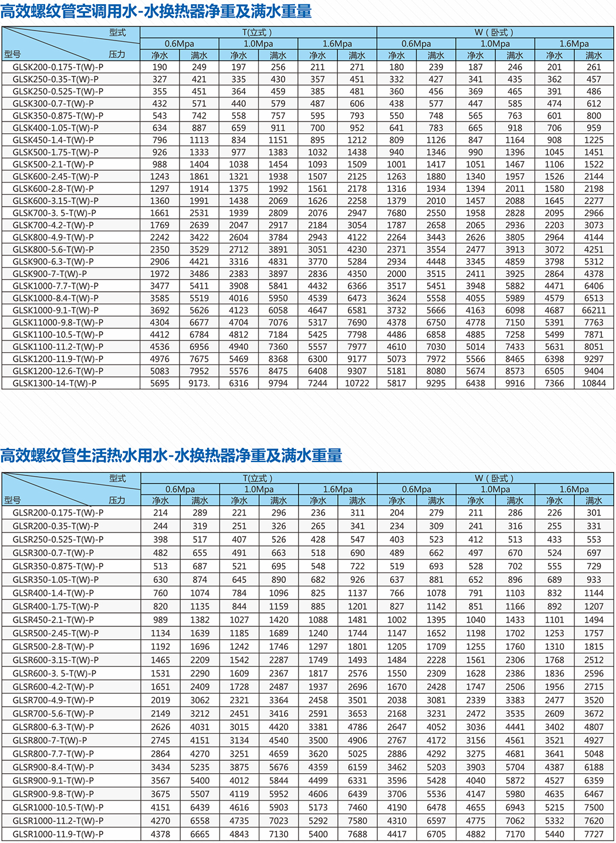Click the GLSR200-0.175-T(W)-P model cell
Image resolution: width=616 pixels, height=843 pixels.
point(57,512)
